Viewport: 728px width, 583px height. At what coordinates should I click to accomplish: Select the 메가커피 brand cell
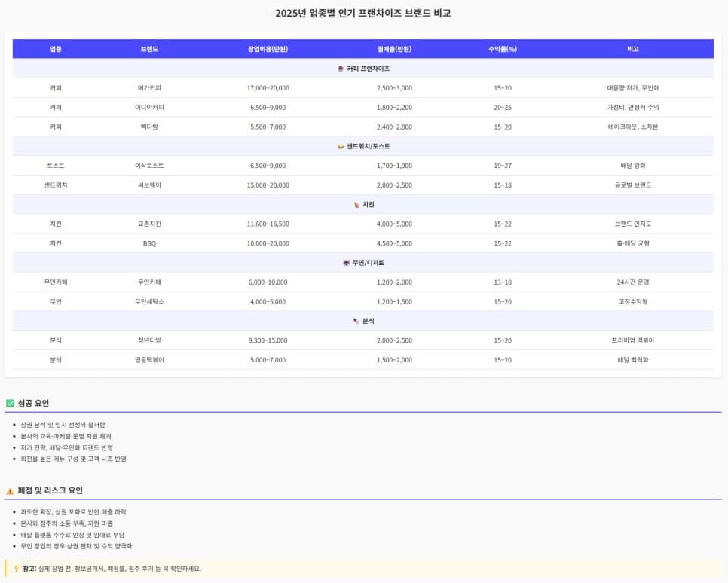point(149,88)
